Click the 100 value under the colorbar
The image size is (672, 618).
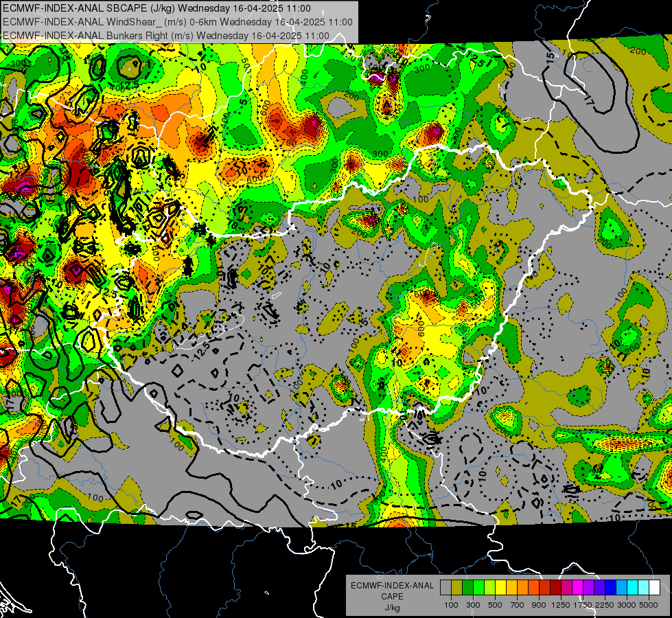451,605
